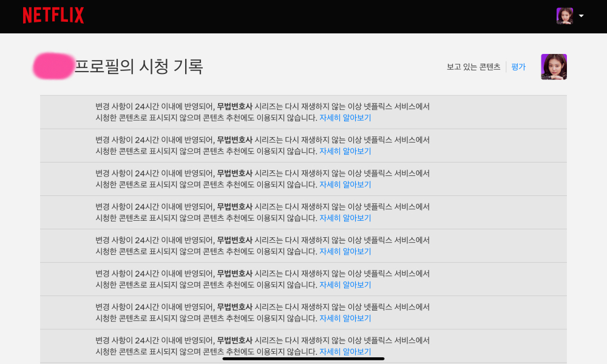Screen dimensions: 607x364
Task: Switch to the 평가 tab
Action: pos(518,67)
